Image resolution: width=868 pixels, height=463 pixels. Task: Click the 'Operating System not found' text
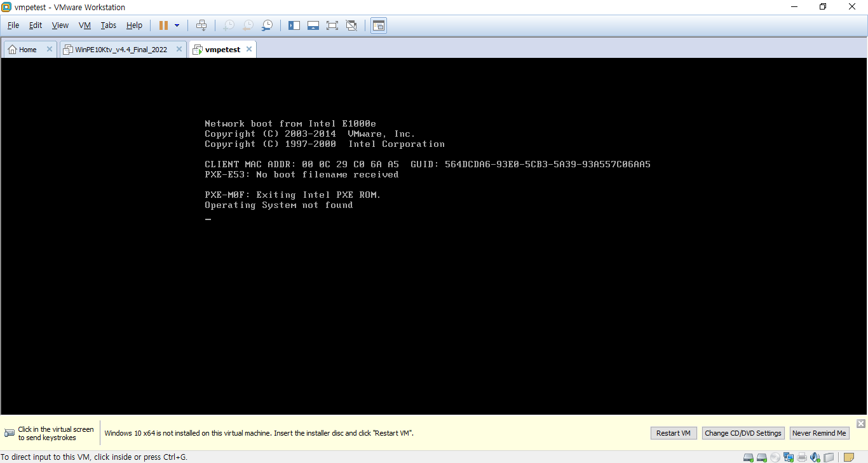point(278,205)
